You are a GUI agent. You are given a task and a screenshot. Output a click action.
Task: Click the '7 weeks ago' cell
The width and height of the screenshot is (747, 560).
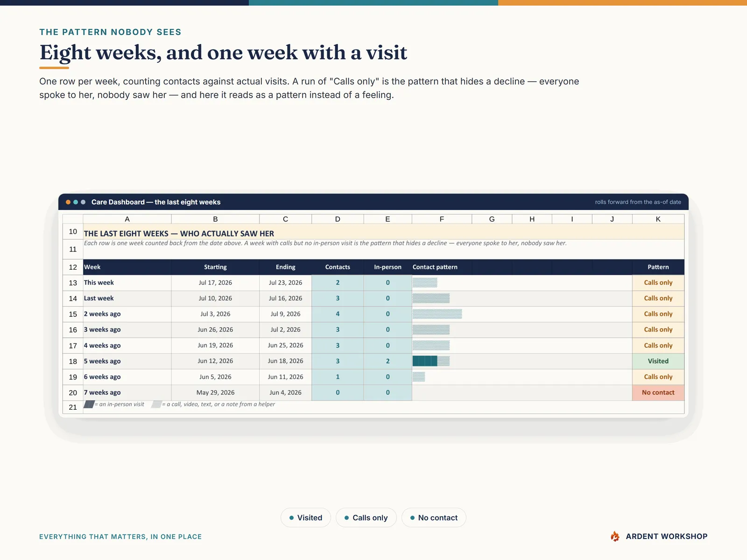click(x=127, y=392)
